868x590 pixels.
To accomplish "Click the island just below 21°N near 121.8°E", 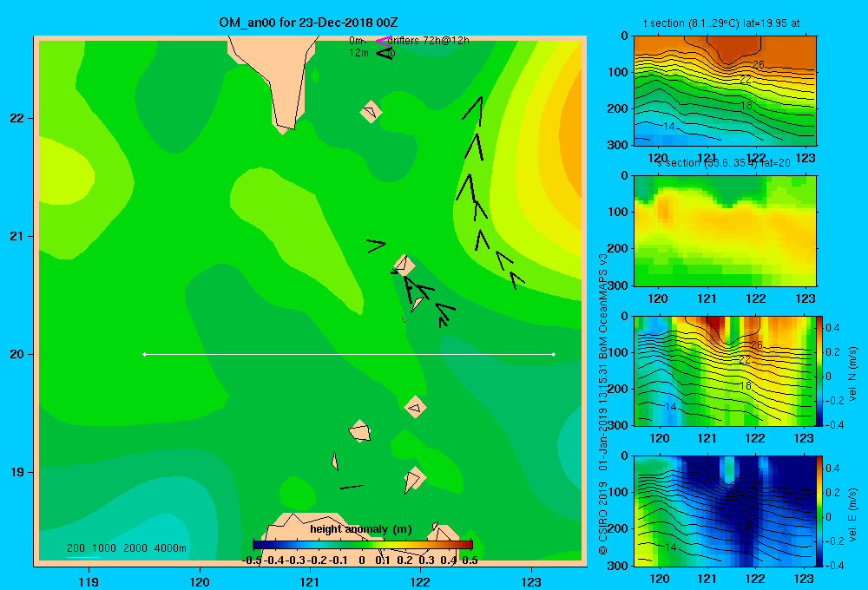I will tap(404, 265).
